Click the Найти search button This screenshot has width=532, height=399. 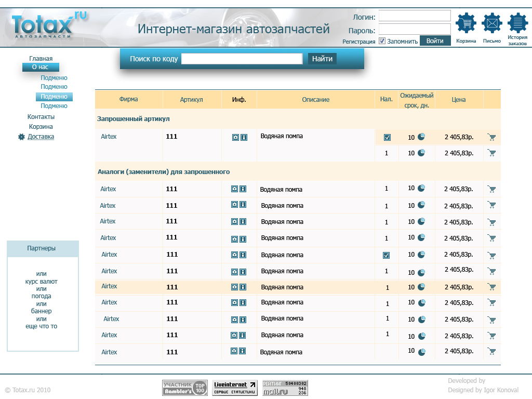point(322,59)
